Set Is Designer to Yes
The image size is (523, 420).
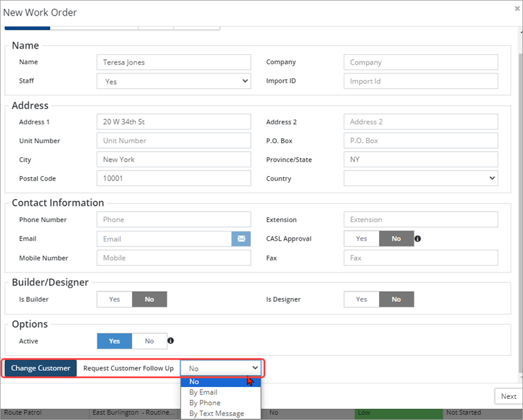361,299
